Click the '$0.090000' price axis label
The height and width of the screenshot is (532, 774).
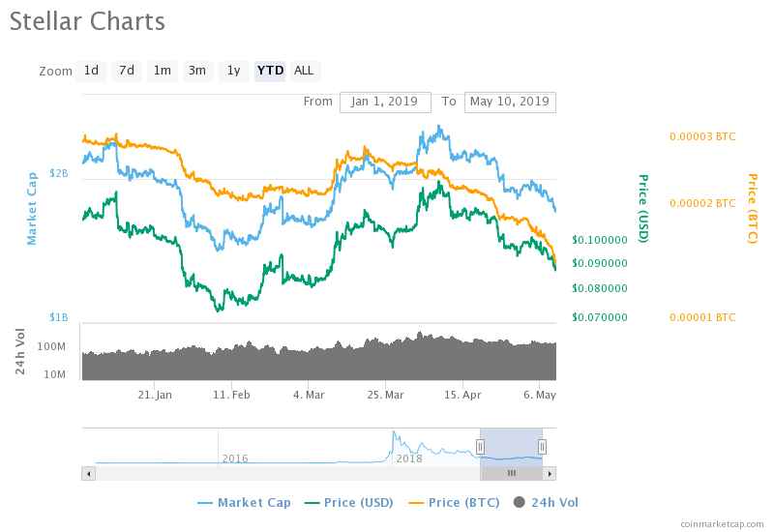pos(599,263)
